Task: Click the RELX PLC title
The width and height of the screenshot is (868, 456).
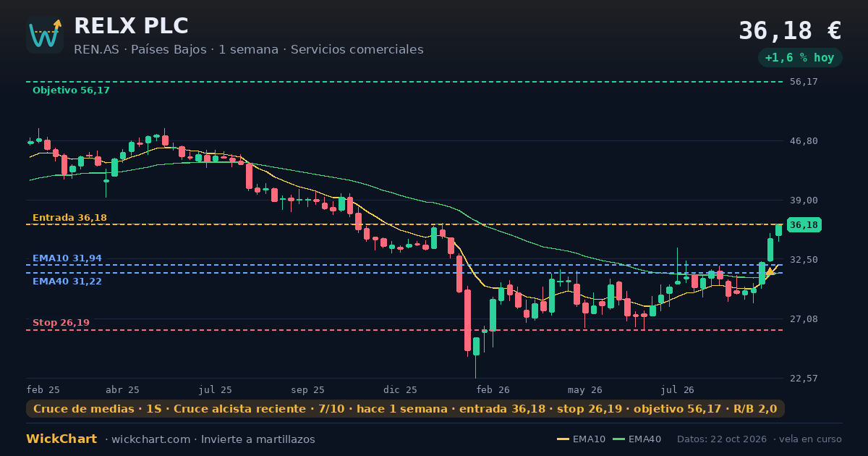Action: tap(131, 25)
